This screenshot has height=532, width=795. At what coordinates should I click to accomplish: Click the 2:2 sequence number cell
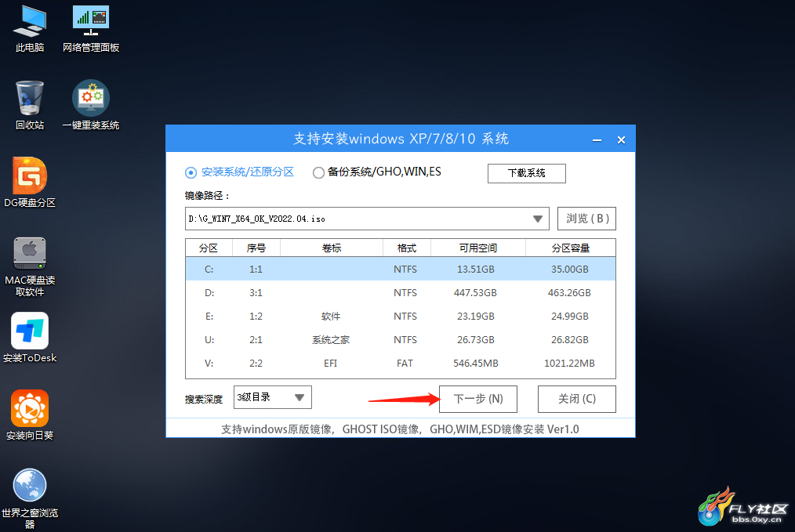256,364
